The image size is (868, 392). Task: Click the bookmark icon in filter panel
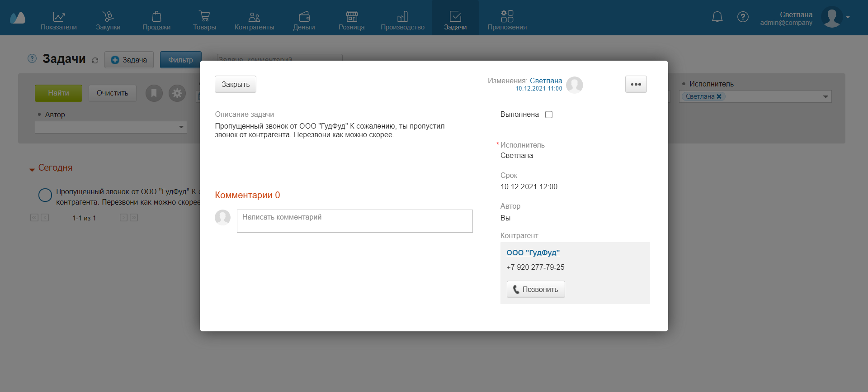[x=154, y=93]
